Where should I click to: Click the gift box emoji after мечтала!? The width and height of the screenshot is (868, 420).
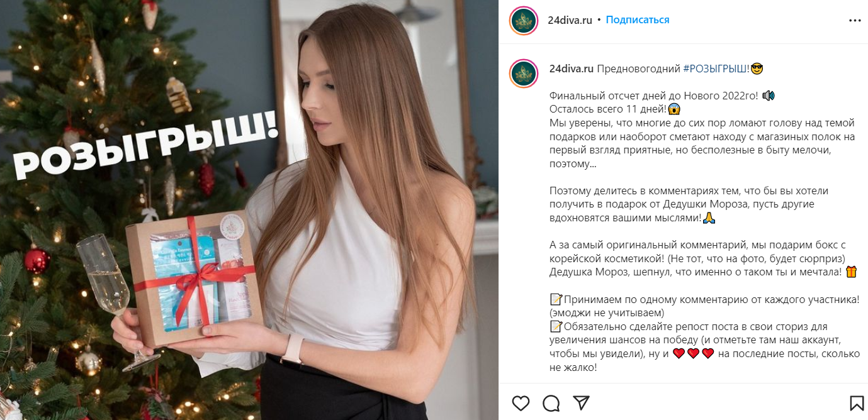click(x=852, y=272)
